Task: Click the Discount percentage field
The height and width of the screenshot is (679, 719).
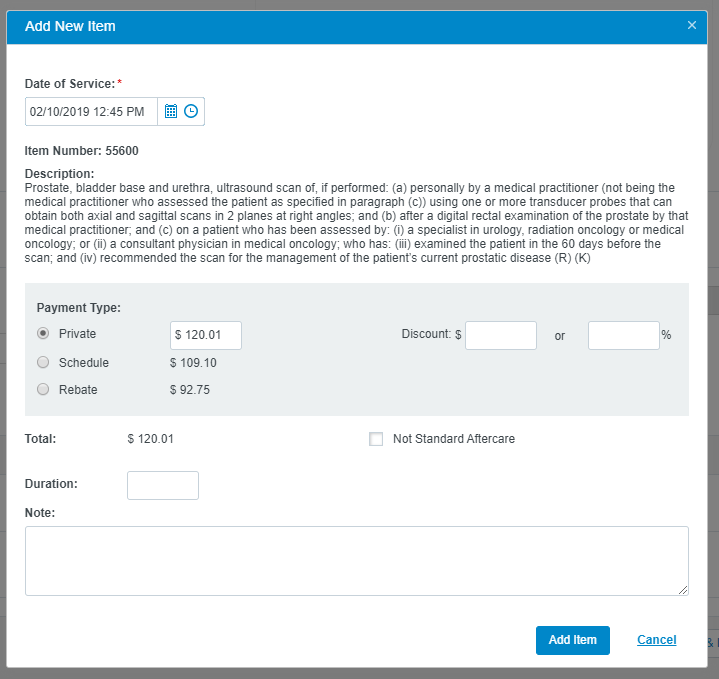Action: 624,335
